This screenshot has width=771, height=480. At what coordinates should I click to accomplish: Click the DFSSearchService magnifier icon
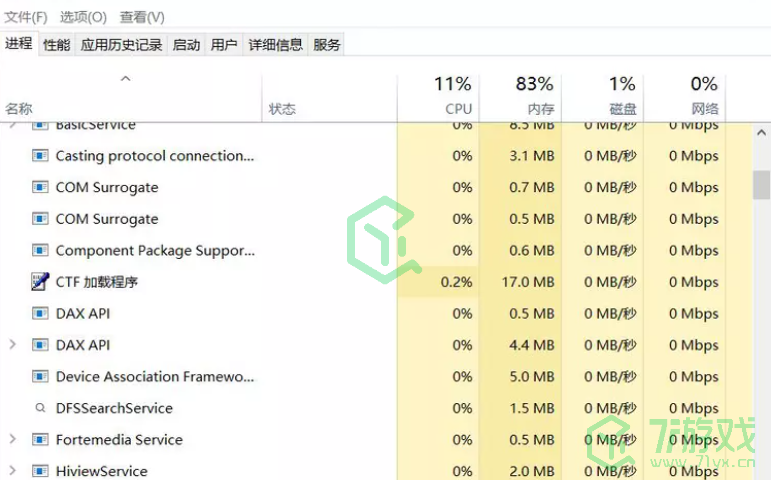tap(40, 408)
